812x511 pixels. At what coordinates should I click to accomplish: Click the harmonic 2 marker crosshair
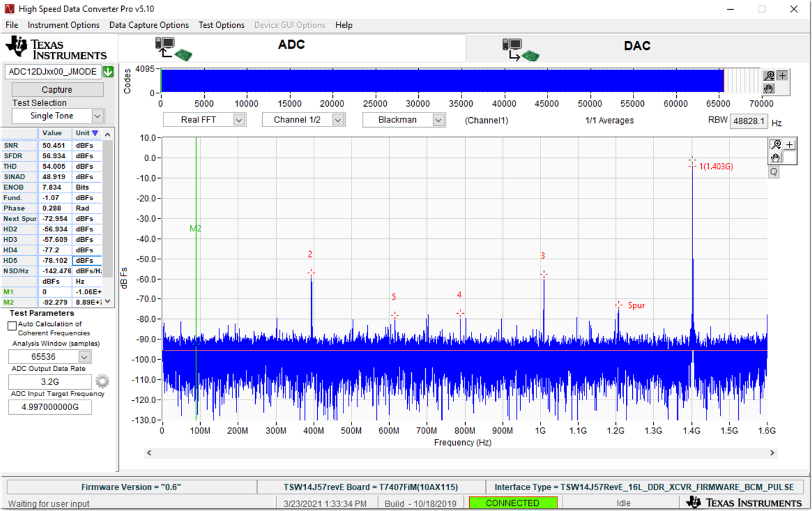point(311,273)
